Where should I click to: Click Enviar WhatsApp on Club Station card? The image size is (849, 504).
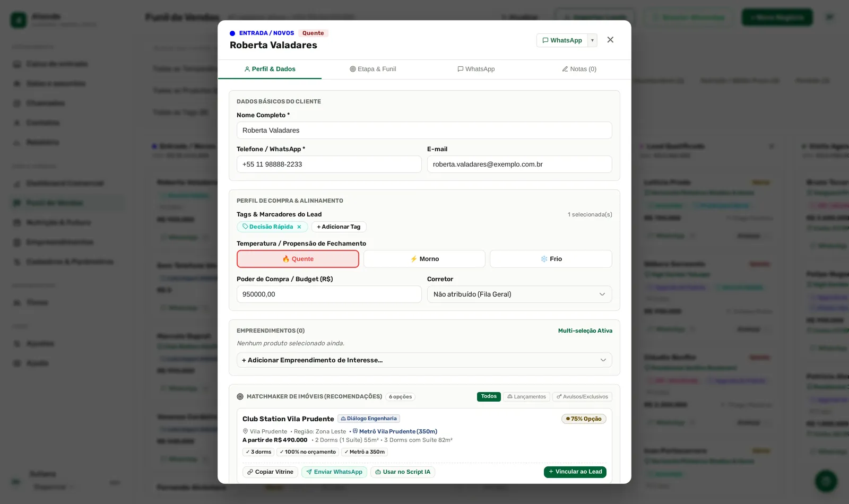(334, 472)
